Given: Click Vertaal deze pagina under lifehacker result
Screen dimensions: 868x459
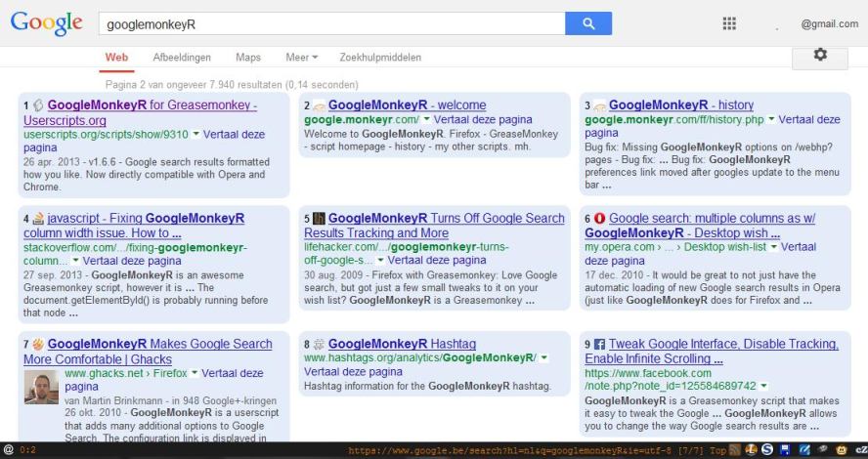Looking at the screenshot, I should (x=437, y=260).
